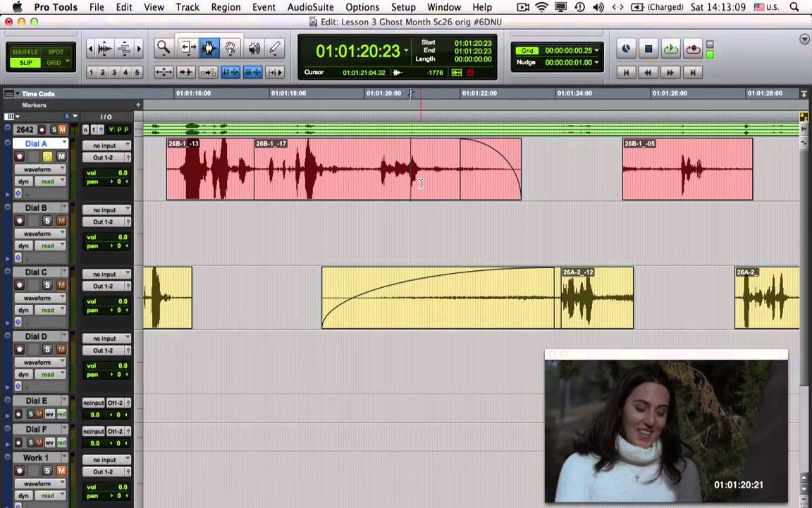Click the MIDI zoom icon

pos(124,49)
